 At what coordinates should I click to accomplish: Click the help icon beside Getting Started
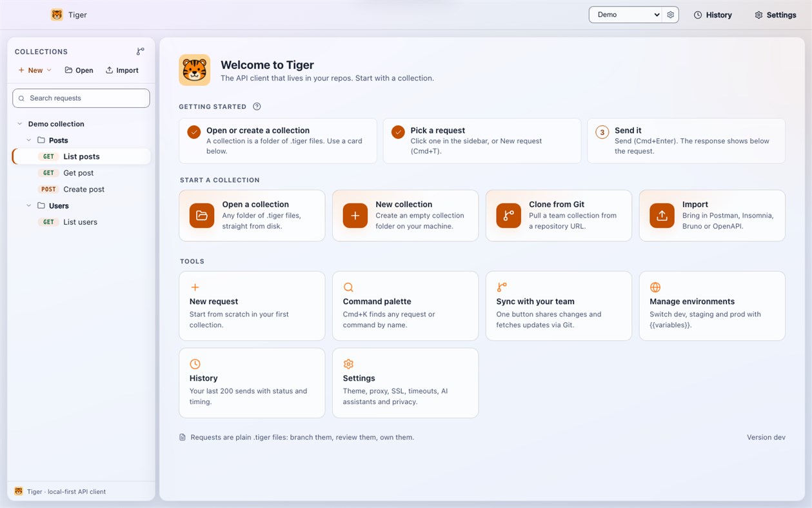pyautogui.click(x=257, y=107)
